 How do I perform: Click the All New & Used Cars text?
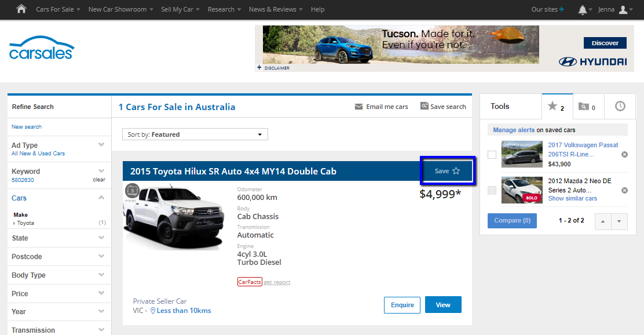pyautogui.click(x=38, y=154)
